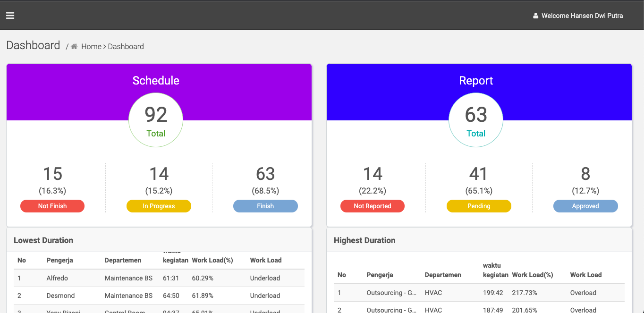
Task: Click the home icon in breadcrumb
Action: tap(74, 46)
